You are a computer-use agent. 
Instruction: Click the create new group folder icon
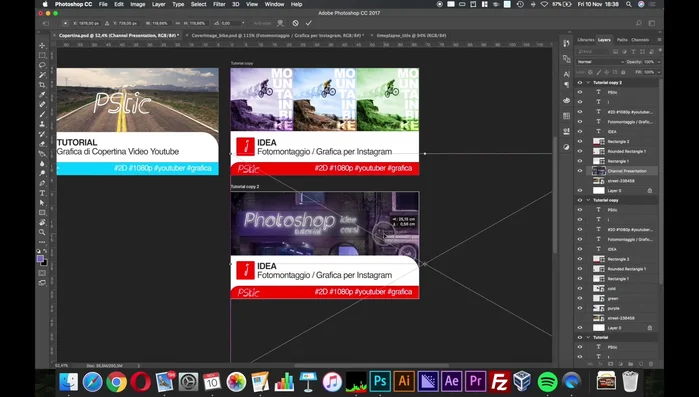click(x=630, y=364)
